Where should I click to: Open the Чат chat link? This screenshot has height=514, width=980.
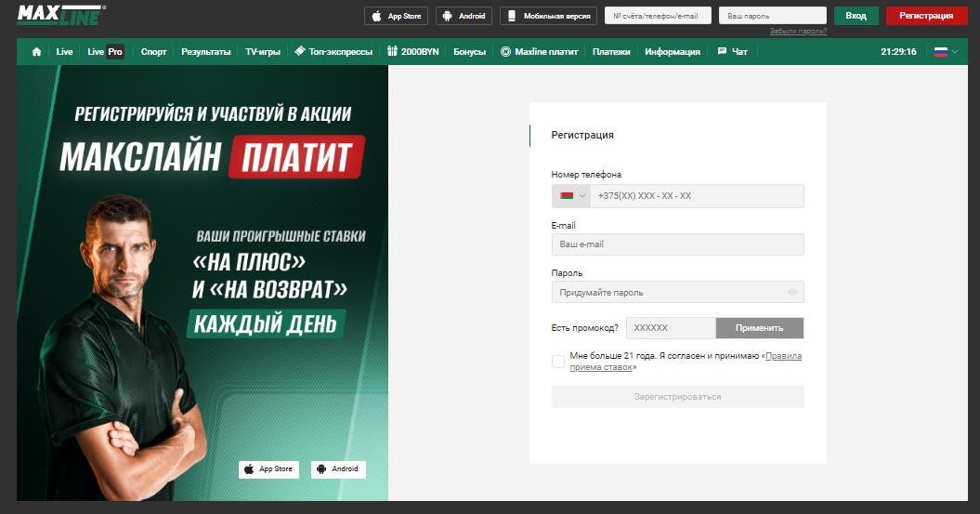click(x=733, y=52)
